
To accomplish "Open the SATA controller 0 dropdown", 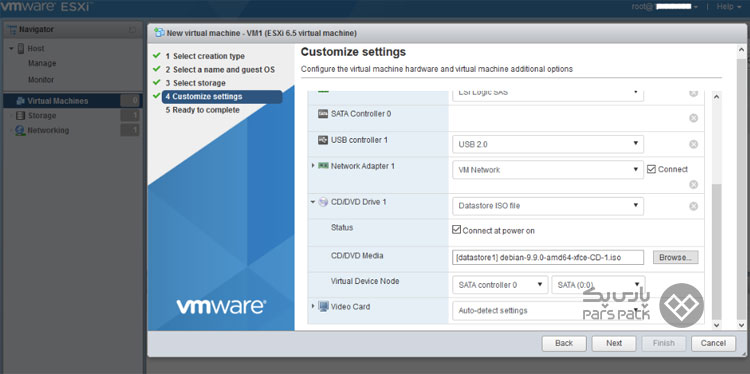I will [500, 285].
